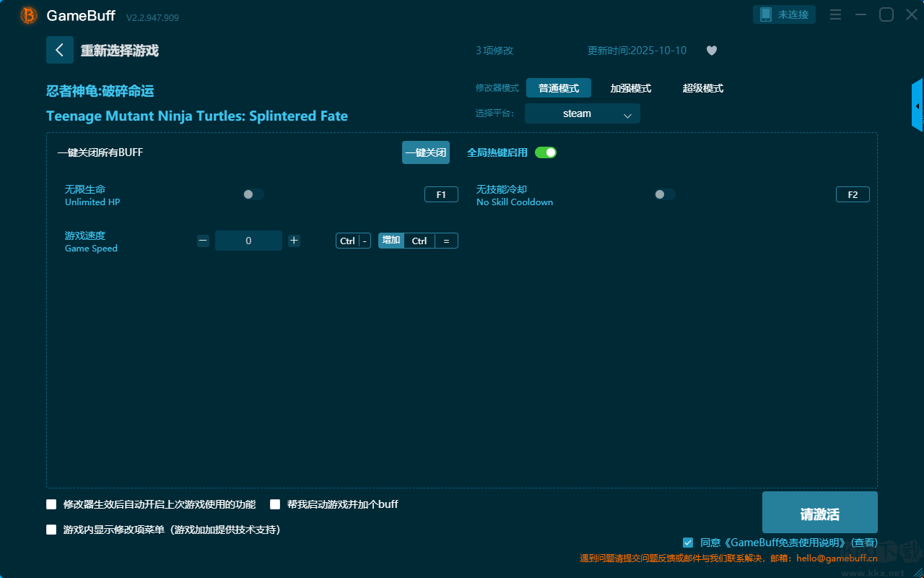The height and width of the screenshot is (578, 924).
Task: Click the 一键关闭 button
Action: (425, 152)
